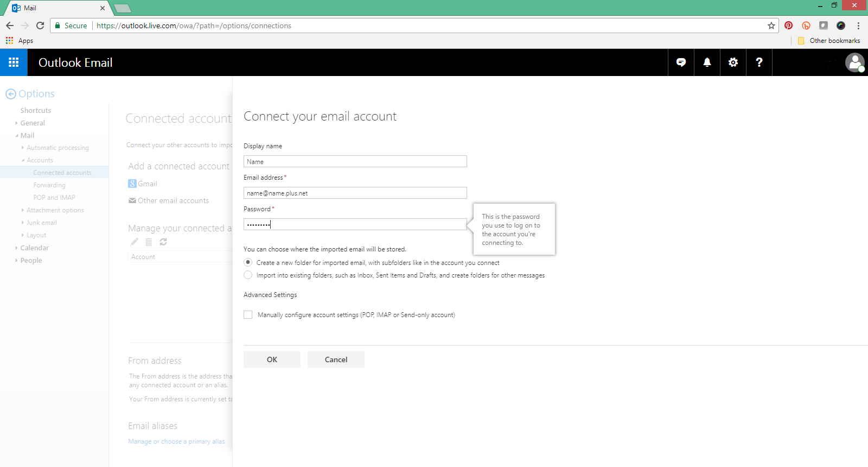
Task: Open the account profile picture
Action: 854,62
